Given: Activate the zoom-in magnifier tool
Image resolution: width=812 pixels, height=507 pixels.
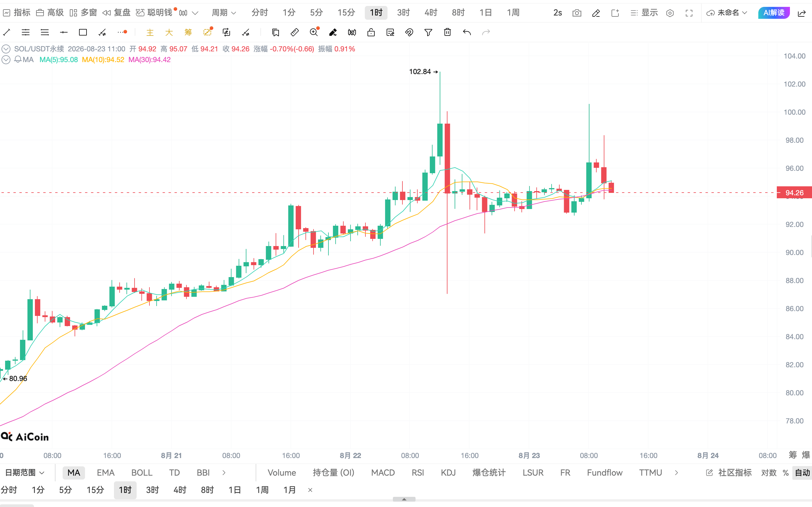Looking at the screenshot, I should click(x=314, y=33).
